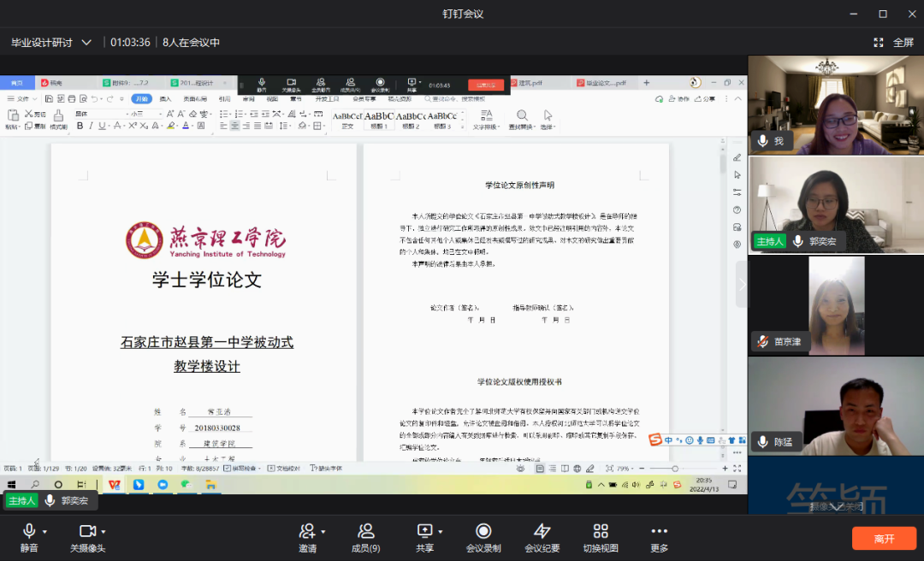
Task: Open camera options arrow beside 关摄像头
Action: click(x=104, y=532)
